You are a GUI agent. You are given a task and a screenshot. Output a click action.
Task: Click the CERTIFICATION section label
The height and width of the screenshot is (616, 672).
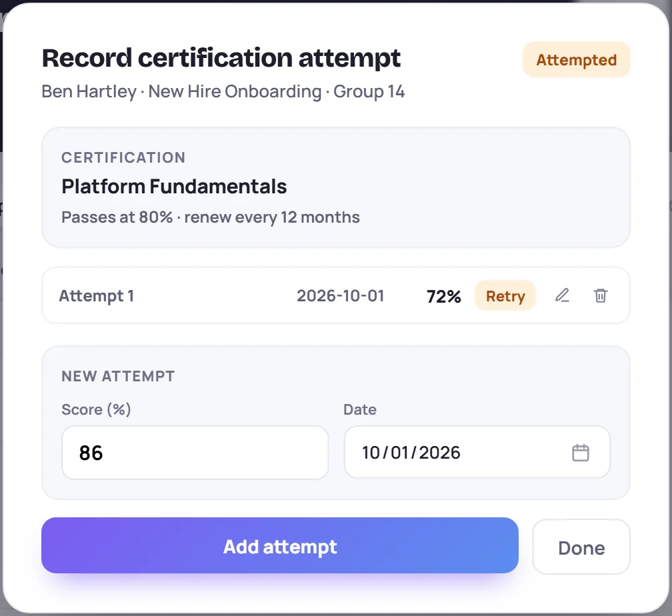123,157
